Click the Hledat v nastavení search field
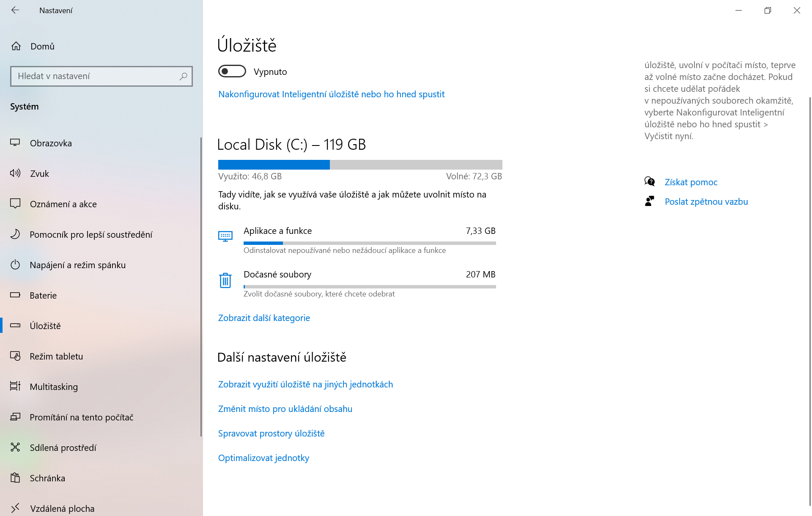The width and height of the screenshot is (812, 516). pos(101,76)
